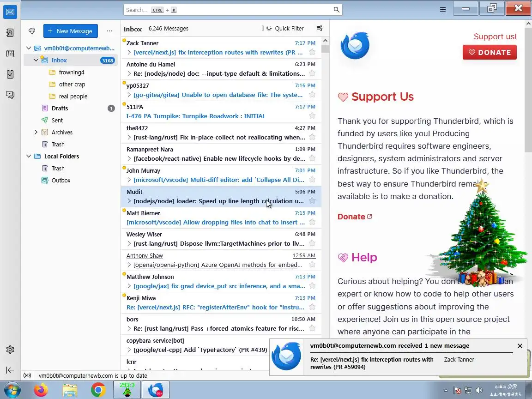Click the volume tray icon
Screen dimensions: 532x399
(x=479, y=390)
